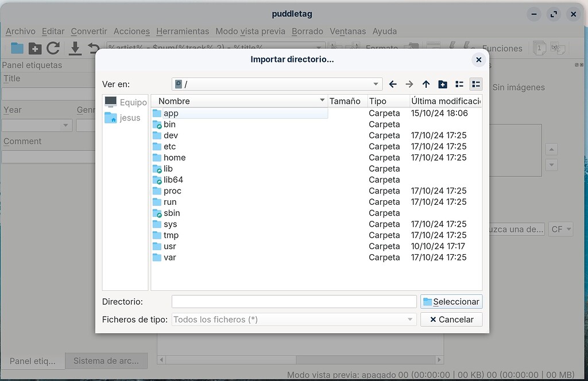588x381 pixels.
Task: Sort by Tamaño column
Action: (x=347, y=101)
